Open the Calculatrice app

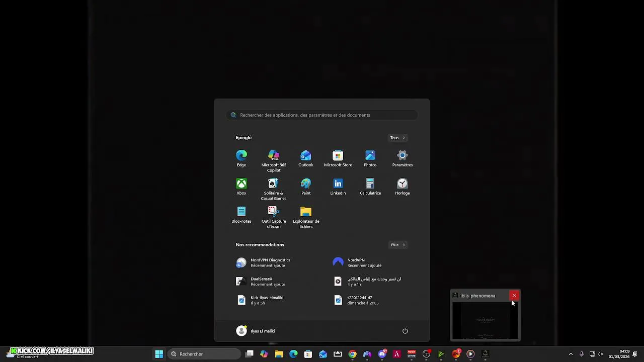370,186
